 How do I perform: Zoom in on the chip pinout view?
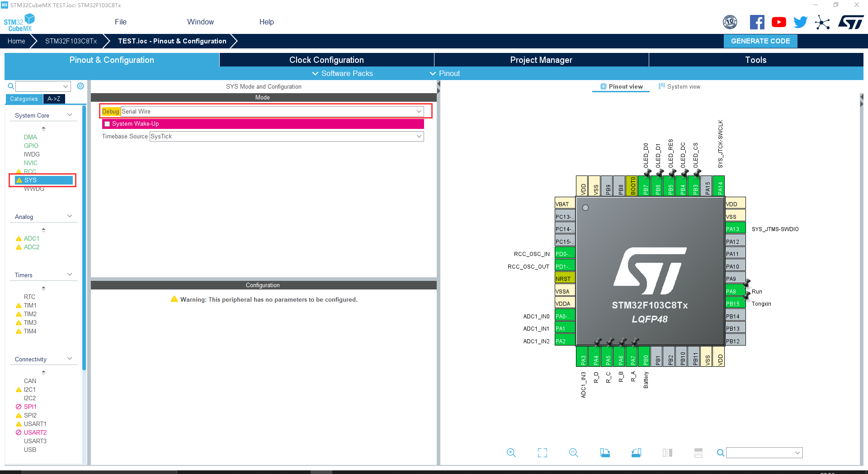tap(511, 453)
